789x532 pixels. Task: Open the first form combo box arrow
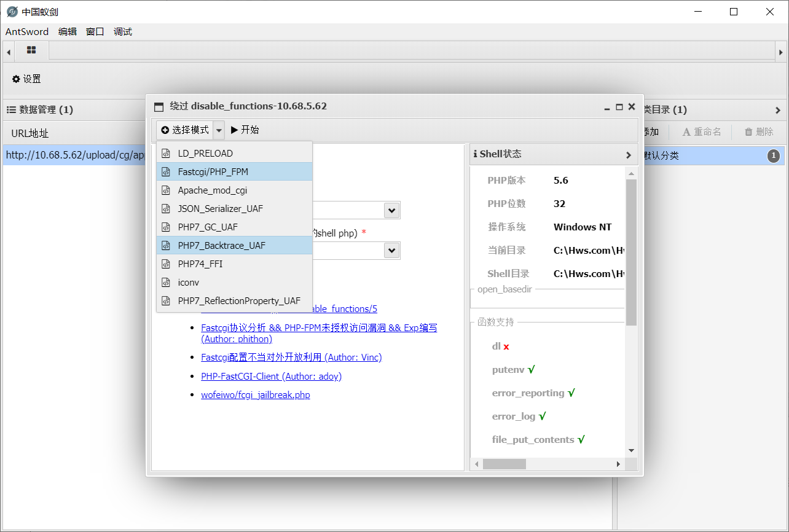(391, 211)
